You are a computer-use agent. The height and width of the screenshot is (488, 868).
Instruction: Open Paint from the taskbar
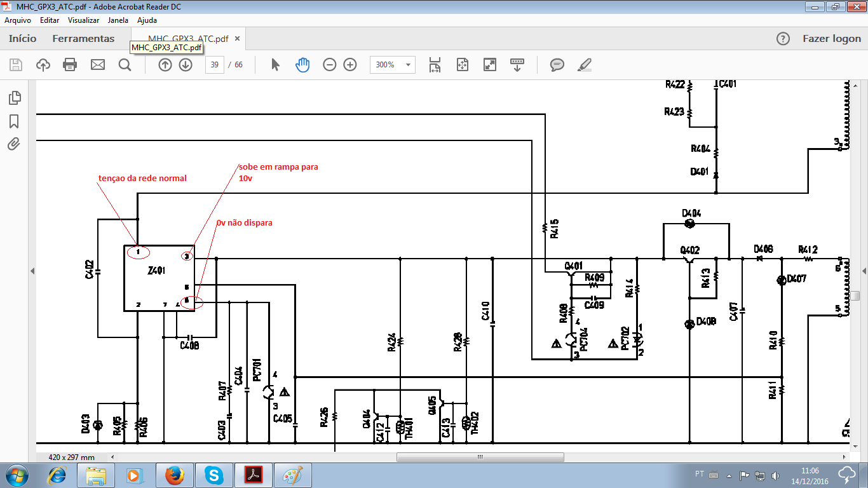[293, 475]
